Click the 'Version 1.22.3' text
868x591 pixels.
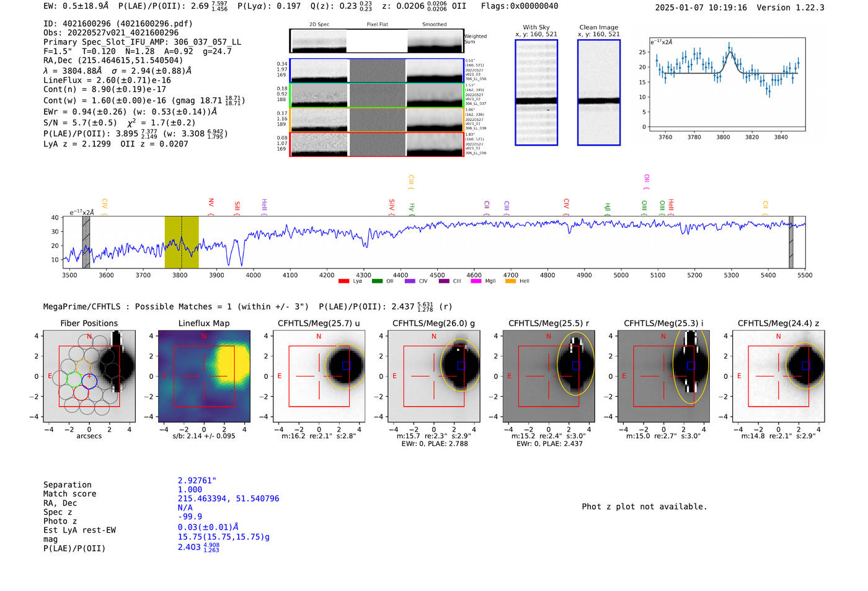(x=791, y=7)
